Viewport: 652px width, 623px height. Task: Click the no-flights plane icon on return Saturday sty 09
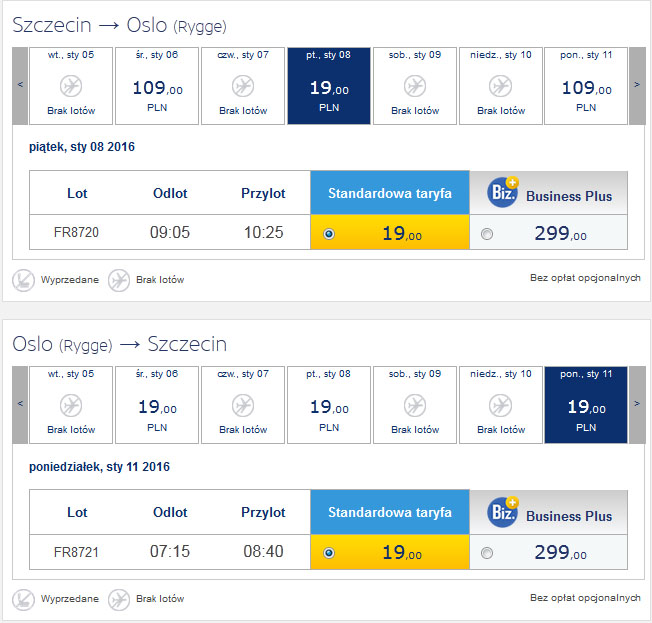tap(415, 405)
